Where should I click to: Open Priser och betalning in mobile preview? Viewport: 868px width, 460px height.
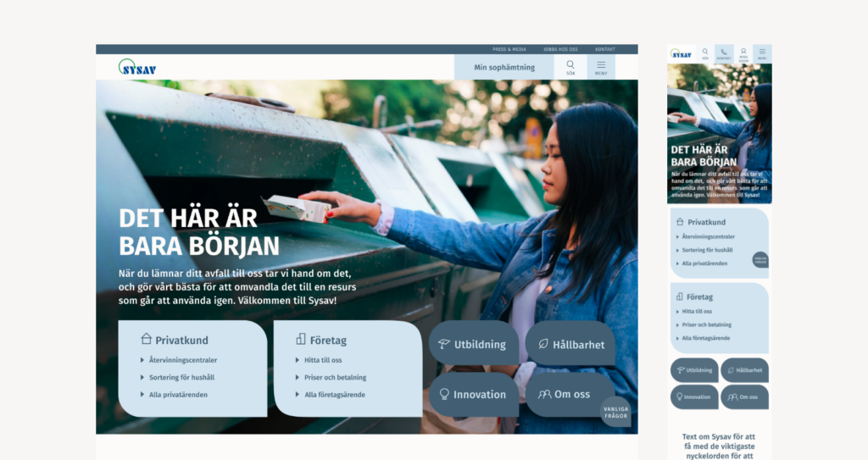(x=706, y=324)
